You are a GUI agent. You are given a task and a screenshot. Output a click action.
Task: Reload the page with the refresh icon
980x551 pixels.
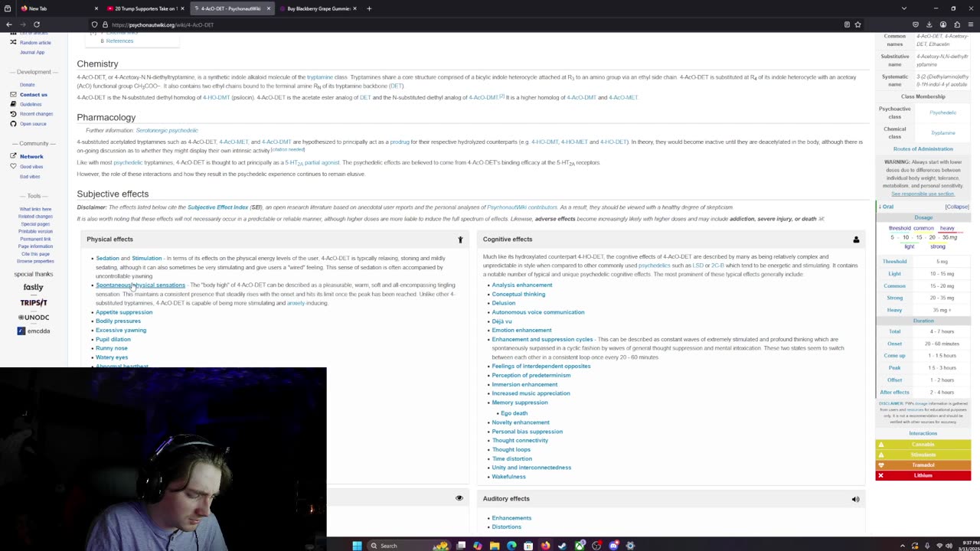pos(36,24)
